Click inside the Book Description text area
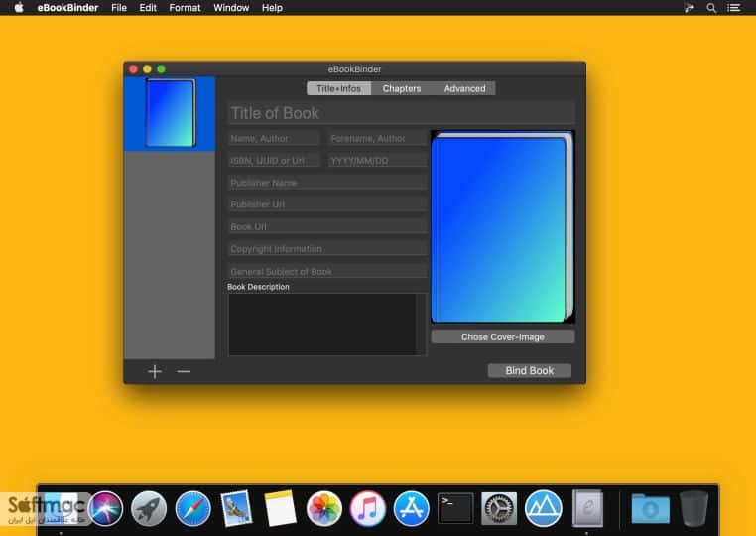The image size is (756, 536). pos(322,325)
